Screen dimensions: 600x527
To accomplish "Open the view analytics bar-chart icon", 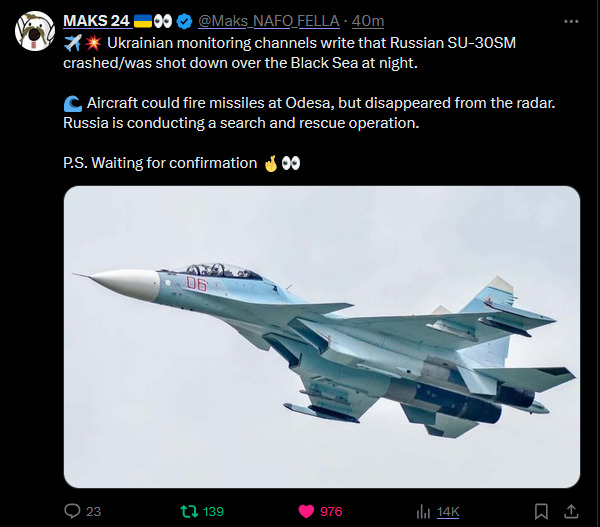I will (423, 511).
